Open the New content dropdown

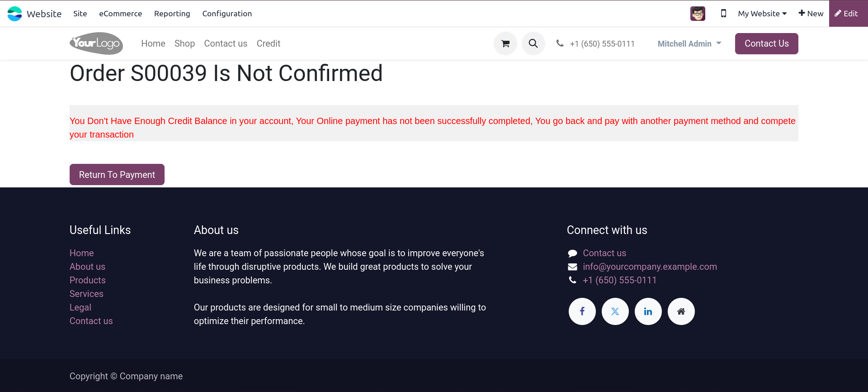(811, 14)
